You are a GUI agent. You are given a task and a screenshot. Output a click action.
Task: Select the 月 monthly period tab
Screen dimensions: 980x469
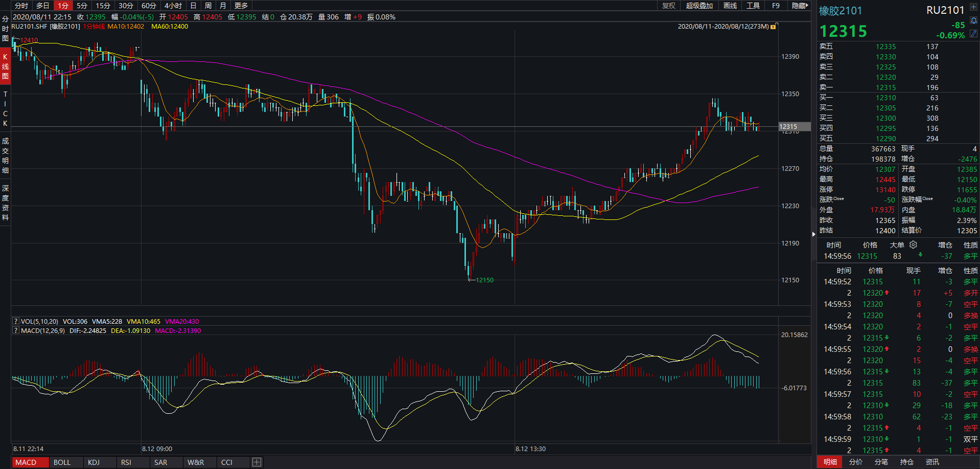[x=223, y=6]
